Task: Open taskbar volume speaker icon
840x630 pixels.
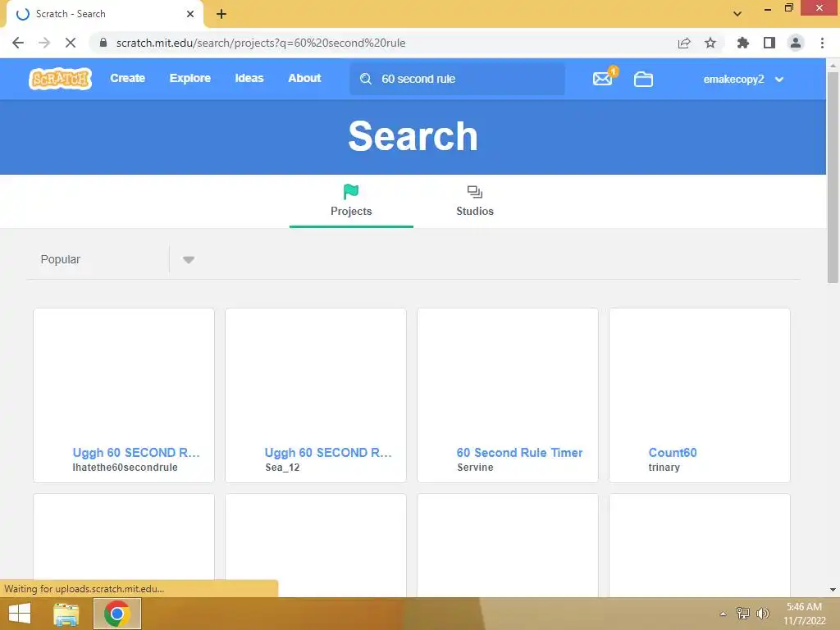Action: tap(763, 614)
